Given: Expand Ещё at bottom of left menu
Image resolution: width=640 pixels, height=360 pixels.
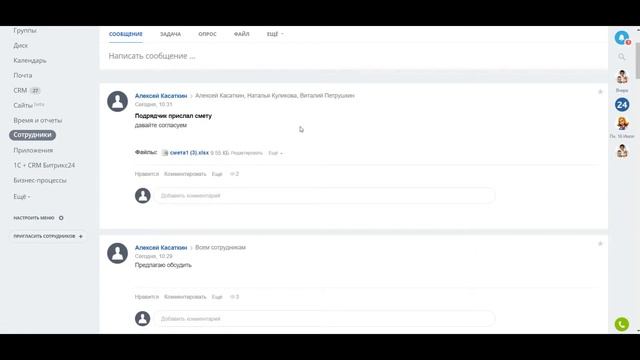Looking at the screenshot, I should [22, 196].
